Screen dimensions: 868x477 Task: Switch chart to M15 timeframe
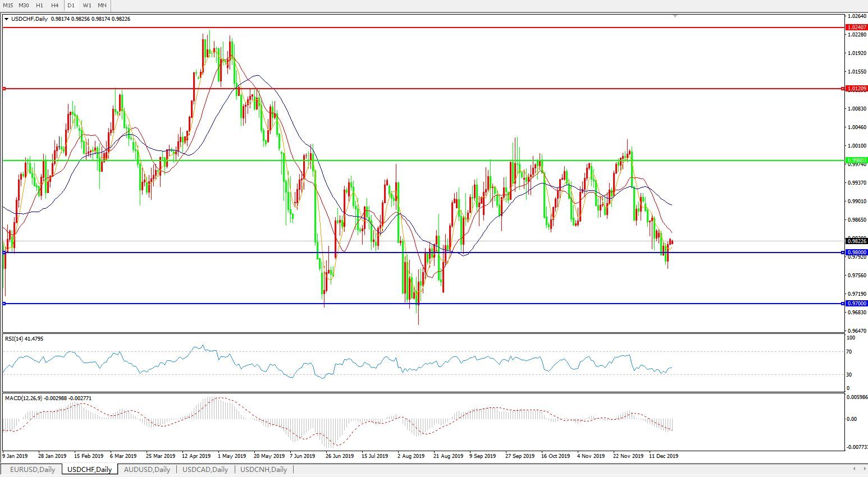[8, 5]
